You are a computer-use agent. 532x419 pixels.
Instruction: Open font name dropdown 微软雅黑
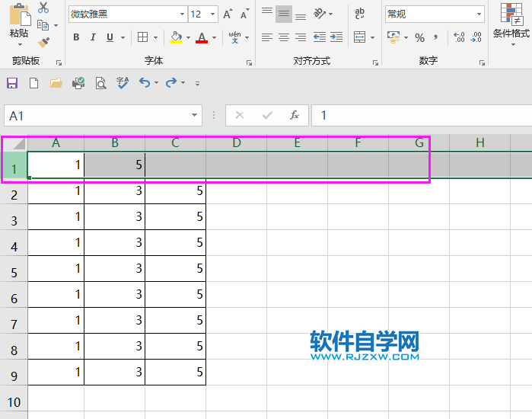point(182,14)
